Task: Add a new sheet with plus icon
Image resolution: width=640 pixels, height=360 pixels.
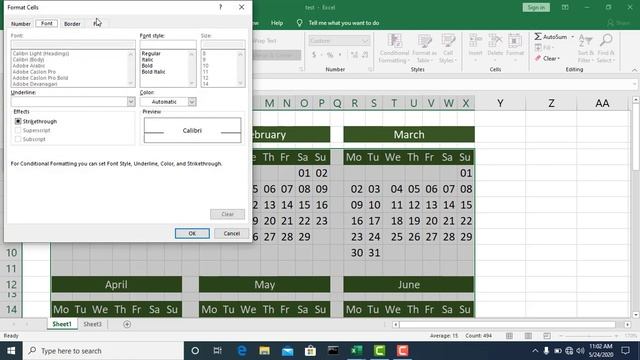Action: coord(127,324)
